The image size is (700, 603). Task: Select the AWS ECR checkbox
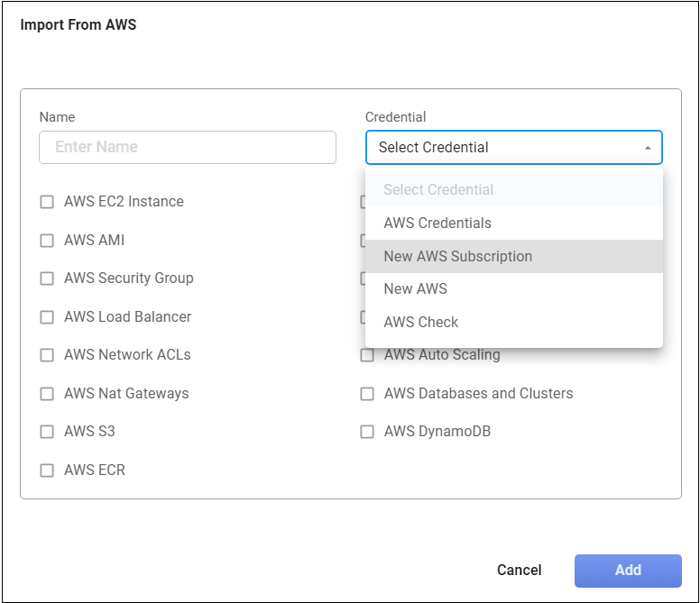(x=47, y=471)
